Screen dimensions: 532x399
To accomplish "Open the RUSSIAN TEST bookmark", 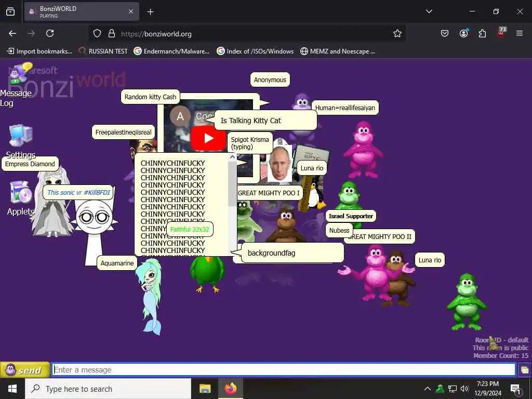I will click(103, 51).
